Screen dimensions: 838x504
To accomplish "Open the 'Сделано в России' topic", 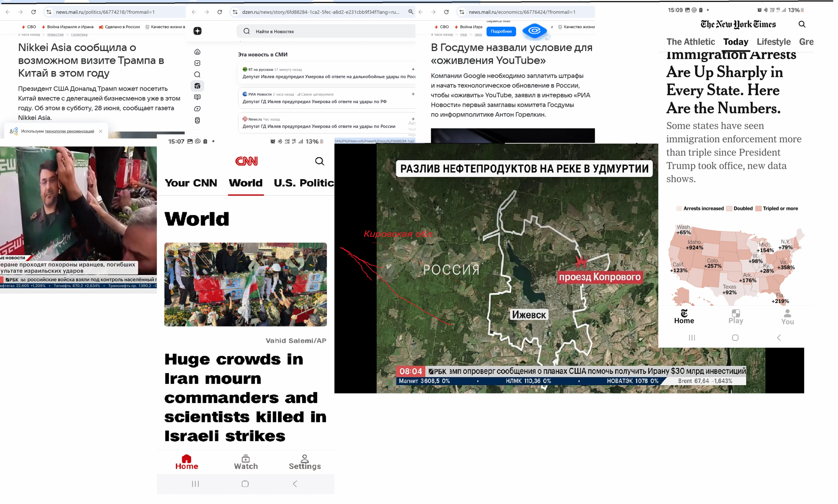I will point(119,27).
